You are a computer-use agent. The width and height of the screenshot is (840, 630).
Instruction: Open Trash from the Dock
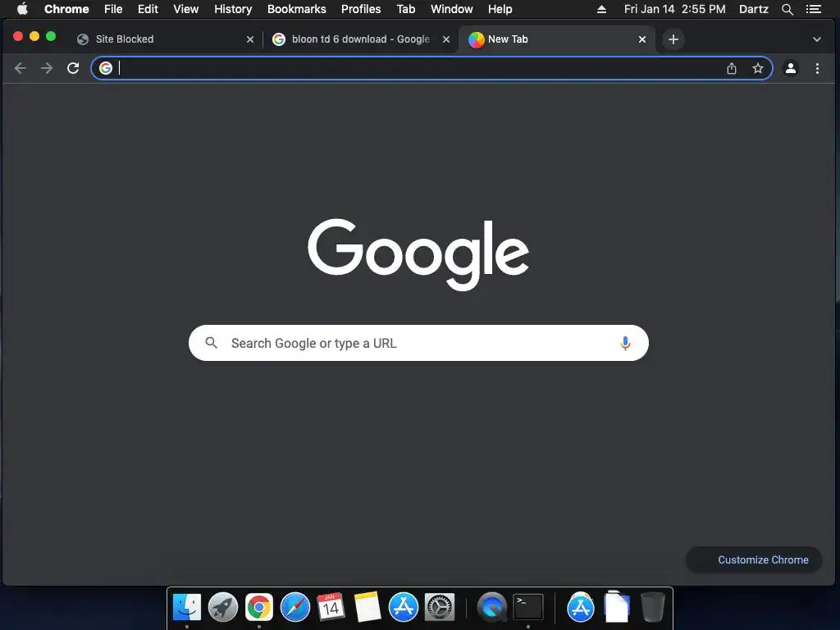coord(652,607)
